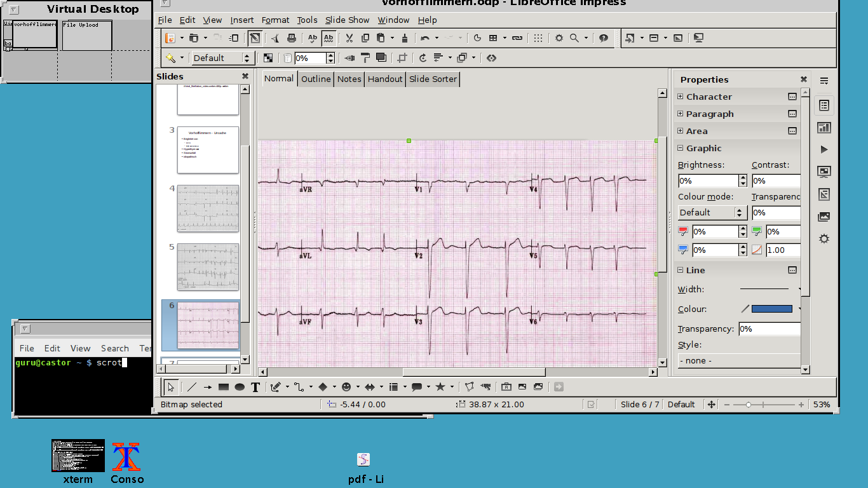The image size is (868, 488).
Task: Switch to the Slide Sorter tab
Action: click(433, 79)
